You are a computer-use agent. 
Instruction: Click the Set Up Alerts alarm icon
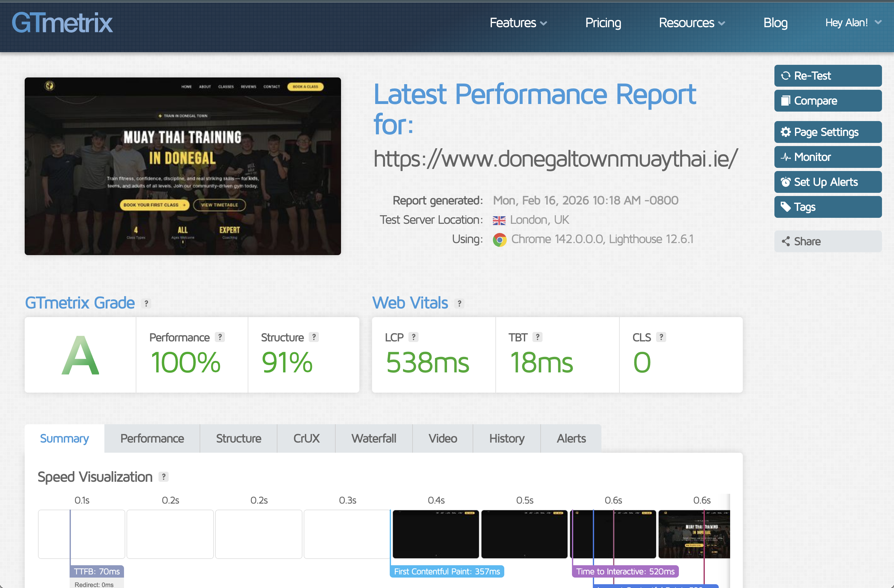tap(786, 182)
